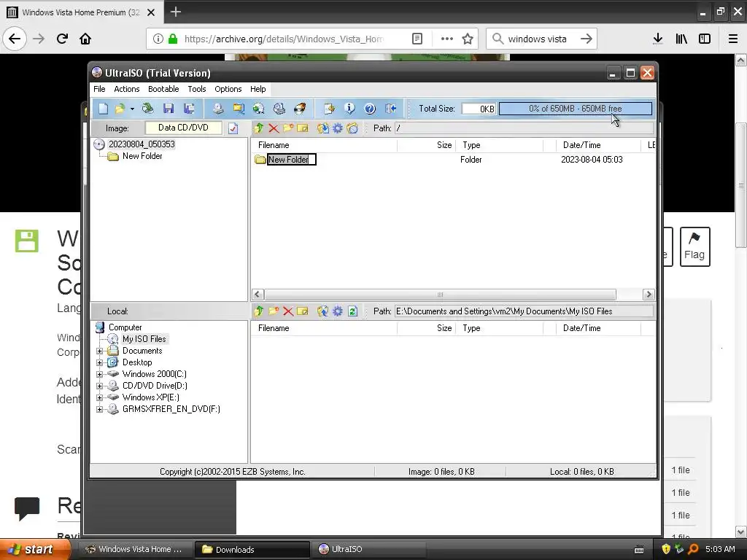Click the Make CD/DVD Image drive icon
Viewport: 747px width, 560px height.
pos(217,109)
